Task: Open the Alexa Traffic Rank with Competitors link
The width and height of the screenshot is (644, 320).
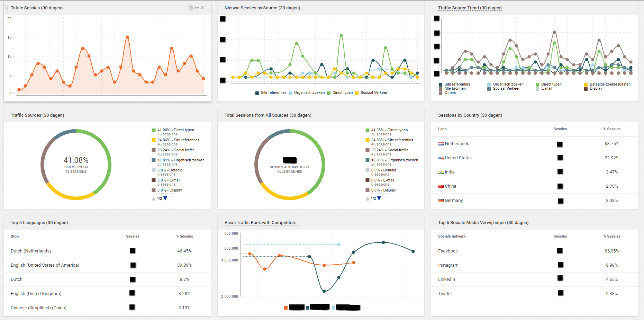Action: pos(260,223)
